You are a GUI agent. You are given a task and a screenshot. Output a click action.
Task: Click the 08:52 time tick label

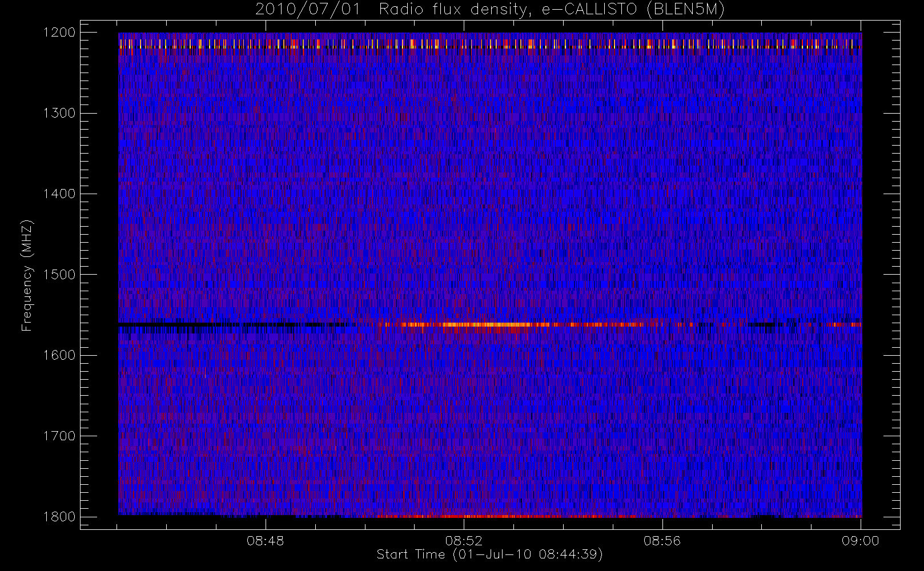click(x=464, y=541)
